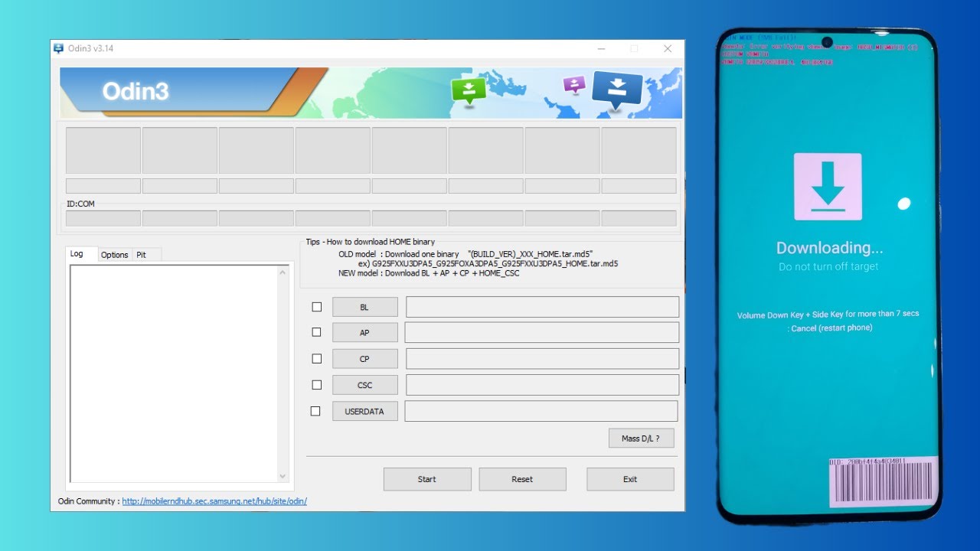Click "Do not turn off target" on phone
This screenshot has height=551, width=980.
point(828,267)
